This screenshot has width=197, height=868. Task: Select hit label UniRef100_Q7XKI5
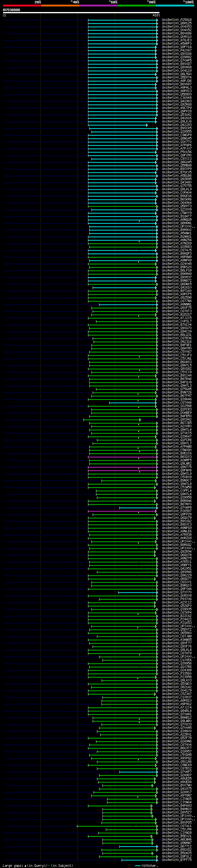point(177,433)
